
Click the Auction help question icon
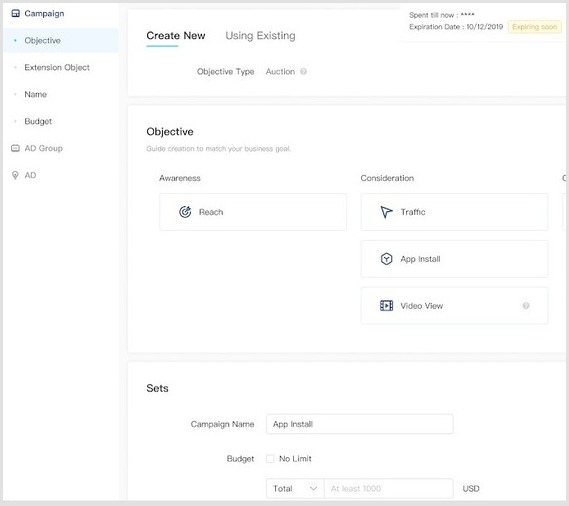304,72
